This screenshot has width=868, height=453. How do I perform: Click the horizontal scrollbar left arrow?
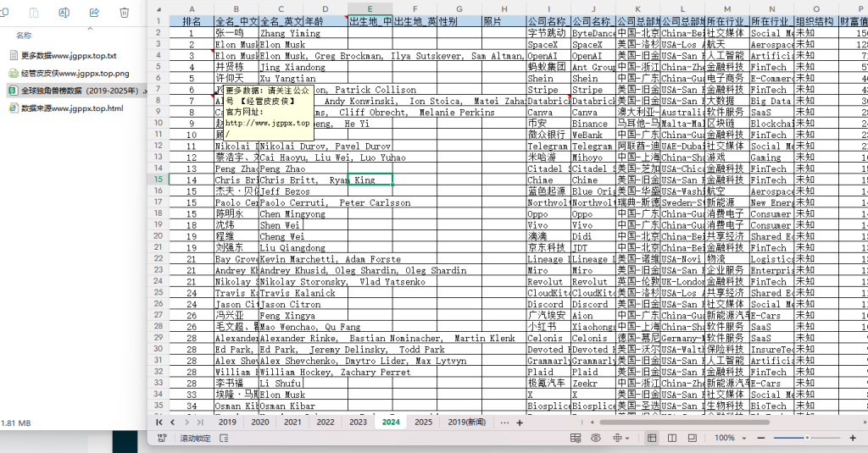(593, 422)
